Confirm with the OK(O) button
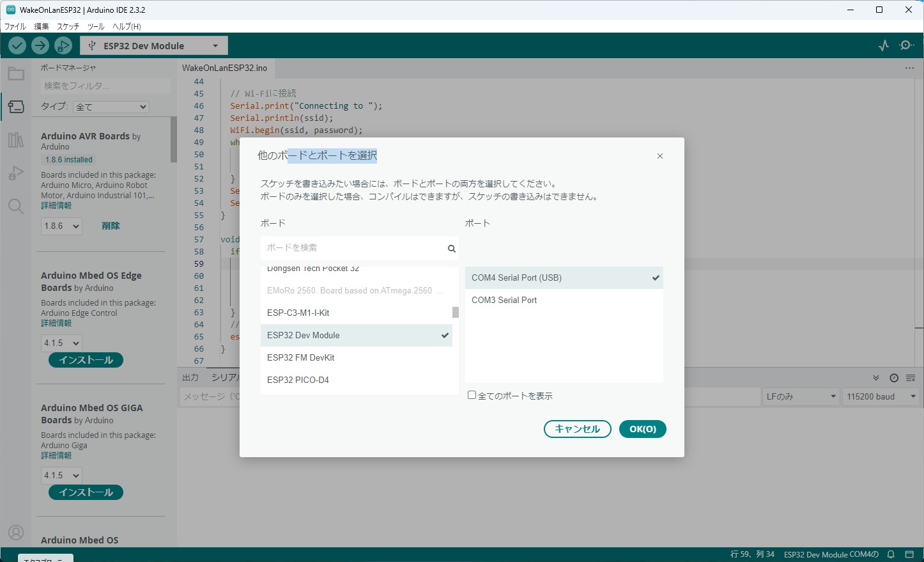 [x=643, y=429]
